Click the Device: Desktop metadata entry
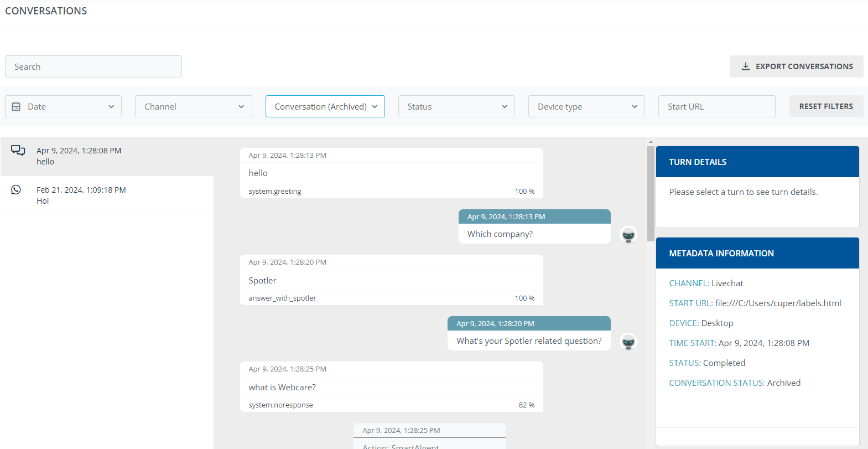Viewport: 868px width, 449px height. click(x=701, y=323)
